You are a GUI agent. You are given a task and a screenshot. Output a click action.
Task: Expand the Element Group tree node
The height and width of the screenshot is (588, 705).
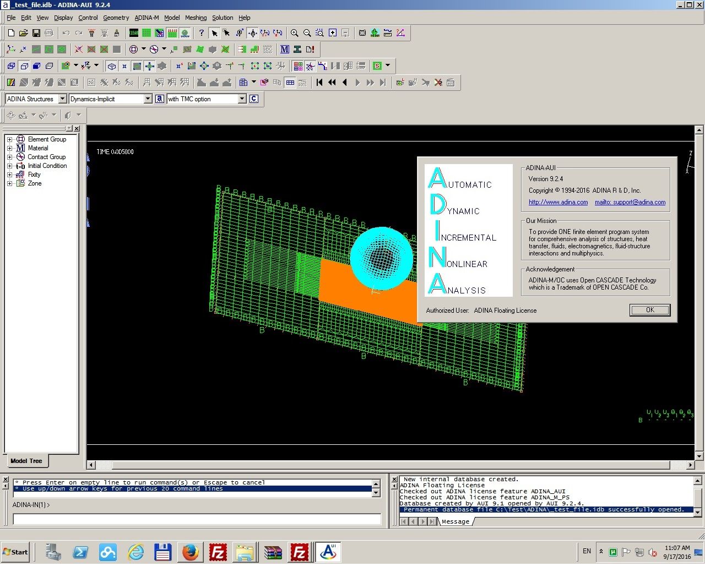click(9, 139)
